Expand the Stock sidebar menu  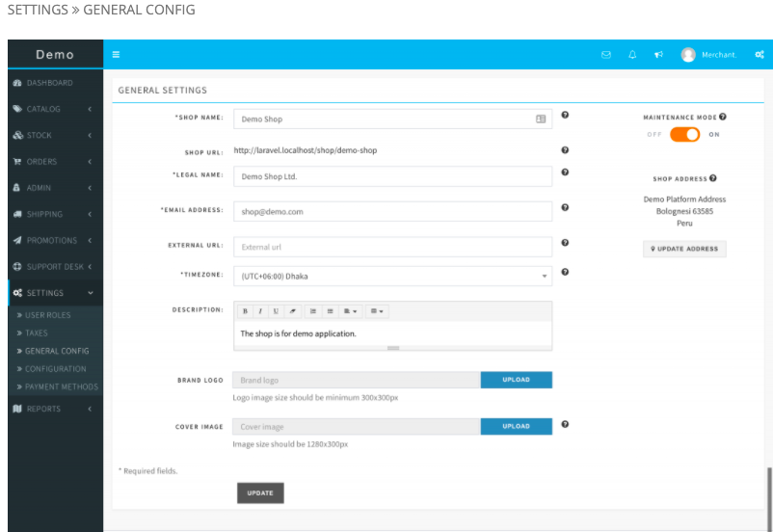click(x=55, y=135)
